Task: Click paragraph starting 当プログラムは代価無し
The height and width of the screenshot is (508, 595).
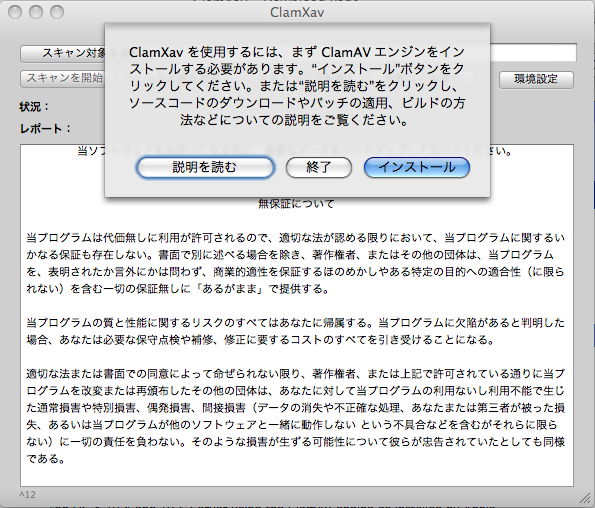Action: 296,263
